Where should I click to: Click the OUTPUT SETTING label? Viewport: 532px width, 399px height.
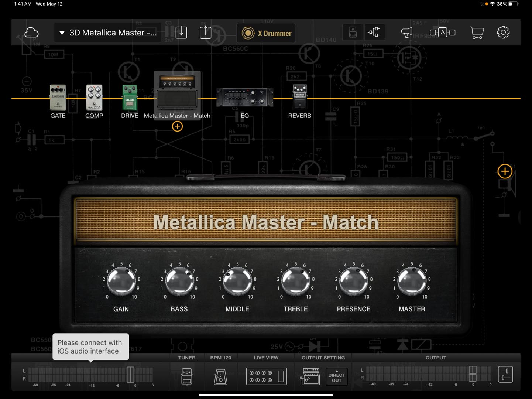(x=323, y=358)
